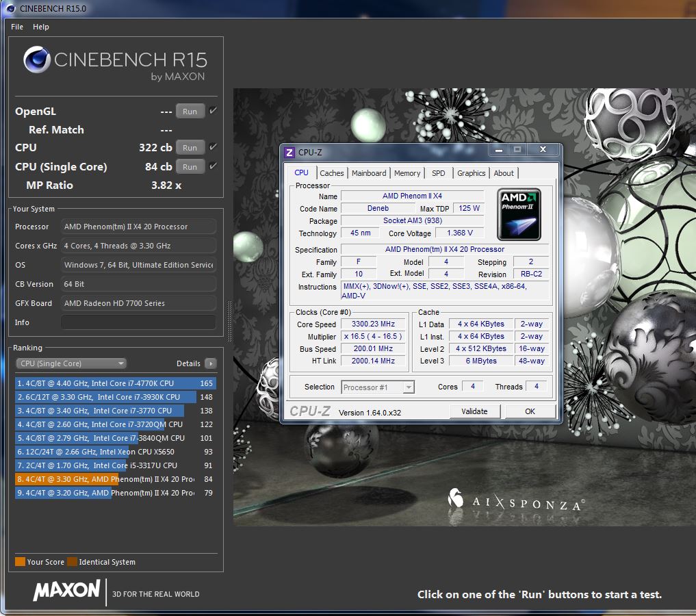Click the Identical System brown legend swatch
This screenshot has width=696, height=616.
click(x=73, y=562)
